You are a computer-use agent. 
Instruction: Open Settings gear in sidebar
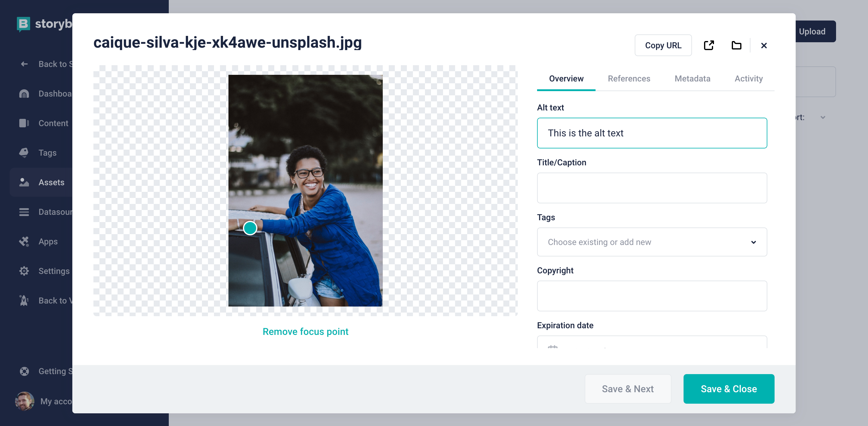[24, 271]
